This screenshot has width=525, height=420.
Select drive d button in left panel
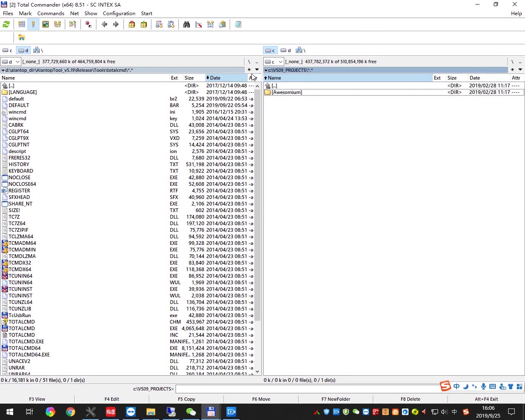tap(23, 50)
